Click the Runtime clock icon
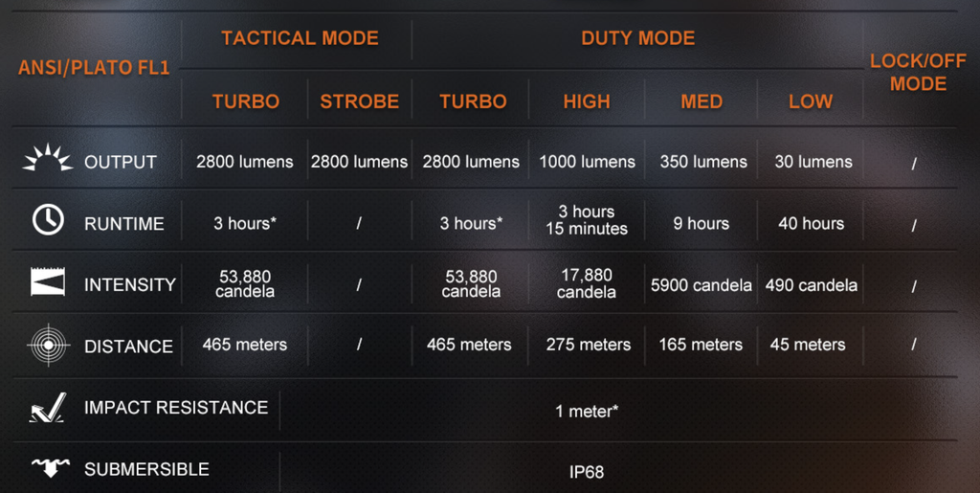980x493 pixels. tap(48, 220)
